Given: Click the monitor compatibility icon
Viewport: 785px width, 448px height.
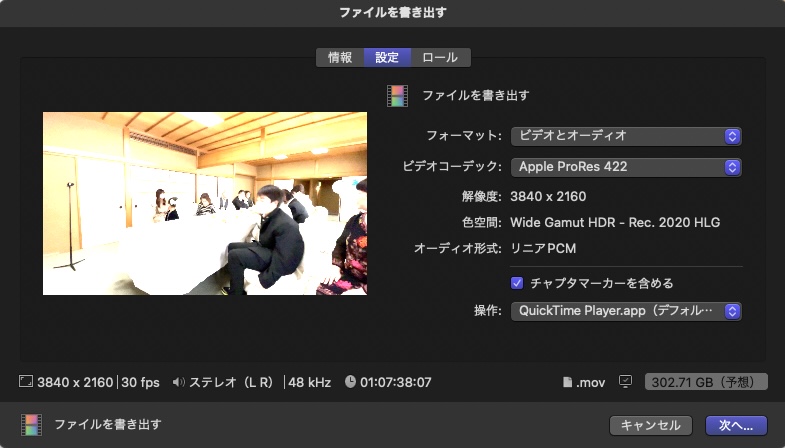Looking at the screenshot, I should 626,381.
